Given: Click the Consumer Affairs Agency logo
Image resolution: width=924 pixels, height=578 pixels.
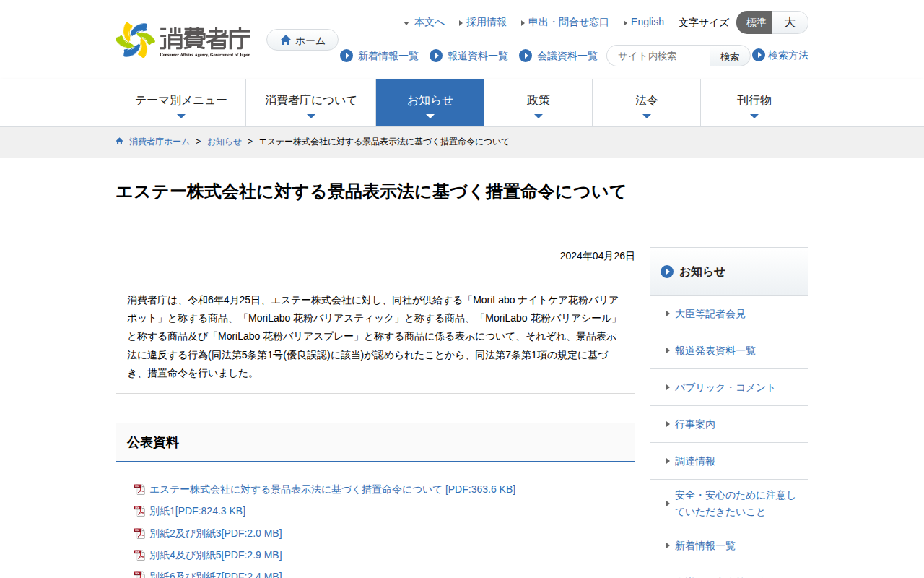Looking at the screenshot, I should [183, 40].
